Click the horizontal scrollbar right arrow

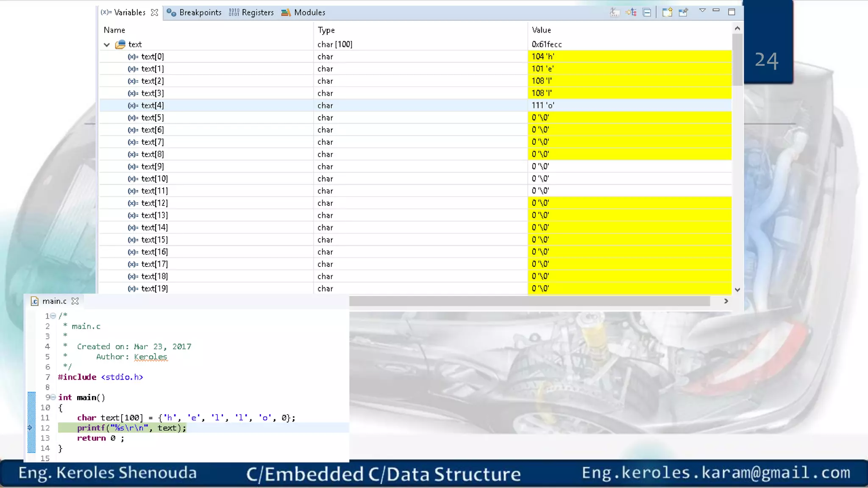(x=726, y=301)
